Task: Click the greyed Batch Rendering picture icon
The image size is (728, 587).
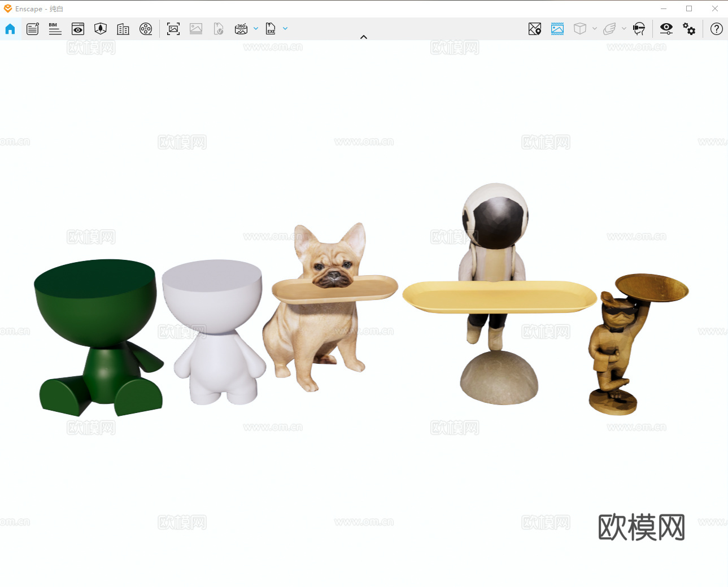Action: [x=196, y=29]
